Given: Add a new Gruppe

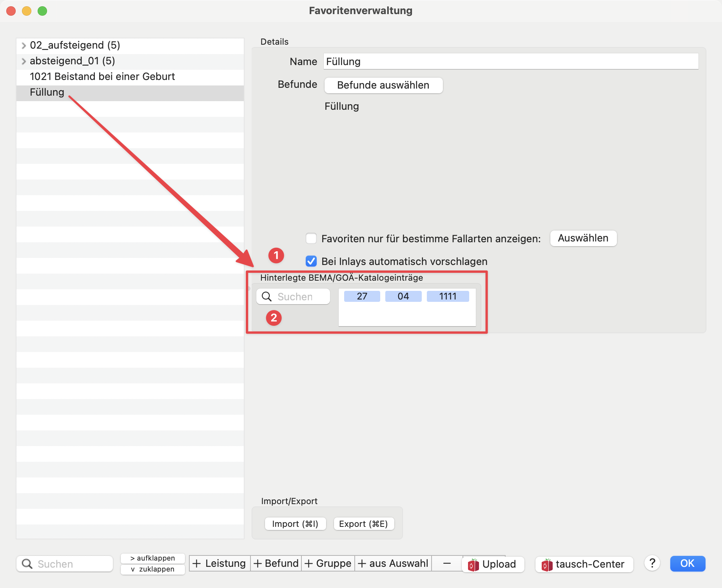Looking at the screenshot, I should coord(328,563).
